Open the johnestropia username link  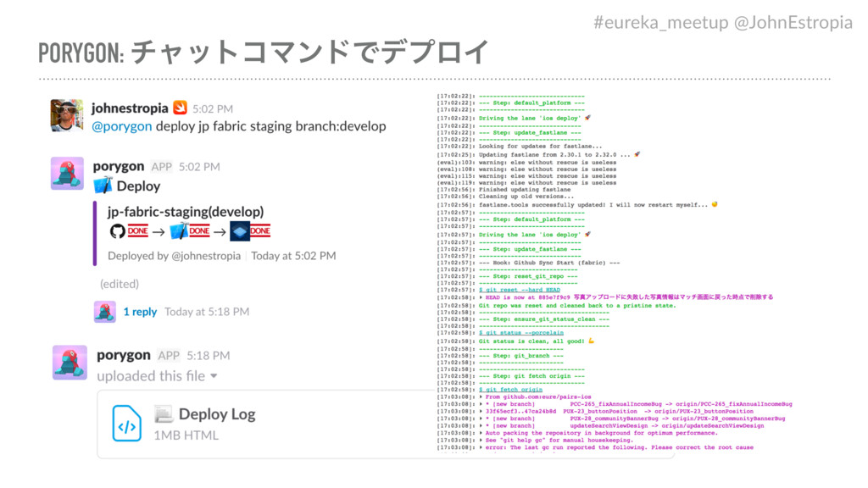(130, 108)
